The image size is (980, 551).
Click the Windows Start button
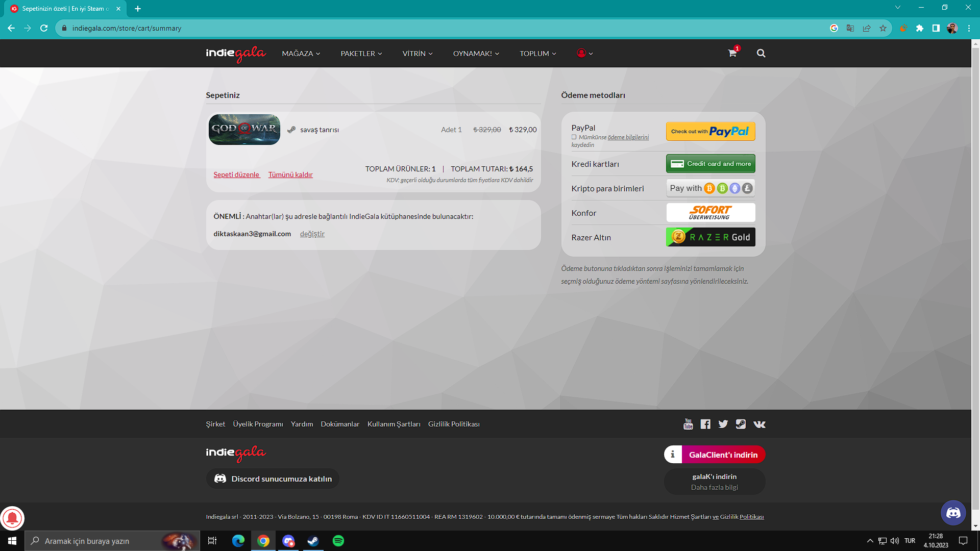12,541
